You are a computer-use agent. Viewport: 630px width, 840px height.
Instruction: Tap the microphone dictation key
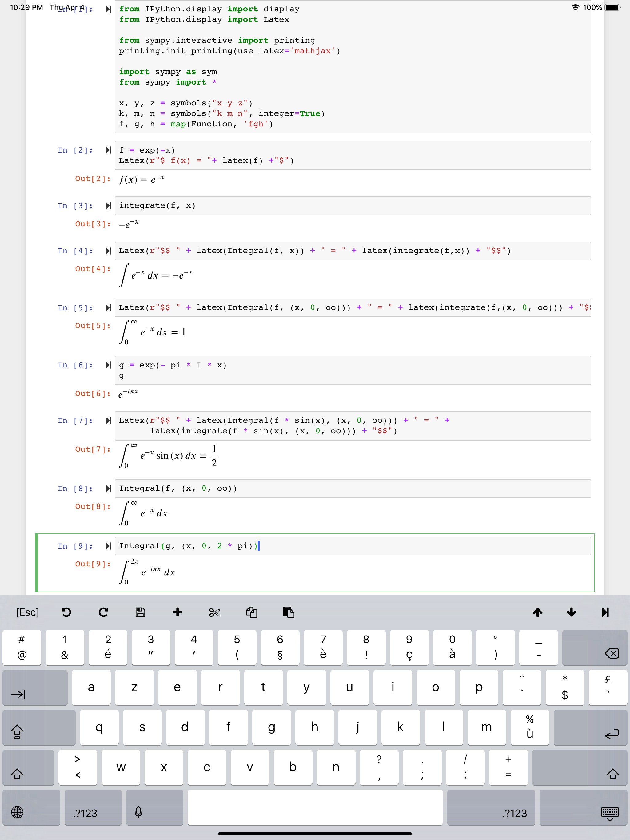click(x=138, y=813)
